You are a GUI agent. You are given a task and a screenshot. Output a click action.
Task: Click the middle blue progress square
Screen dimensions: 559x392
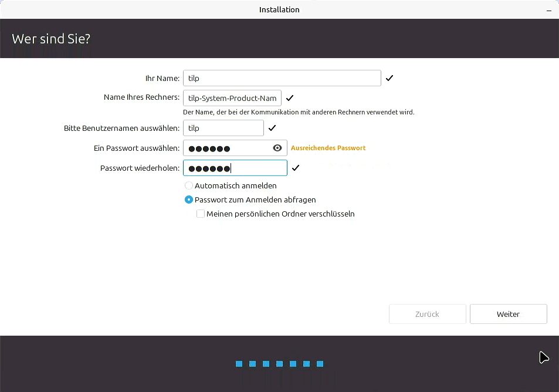tap(280, 364)
